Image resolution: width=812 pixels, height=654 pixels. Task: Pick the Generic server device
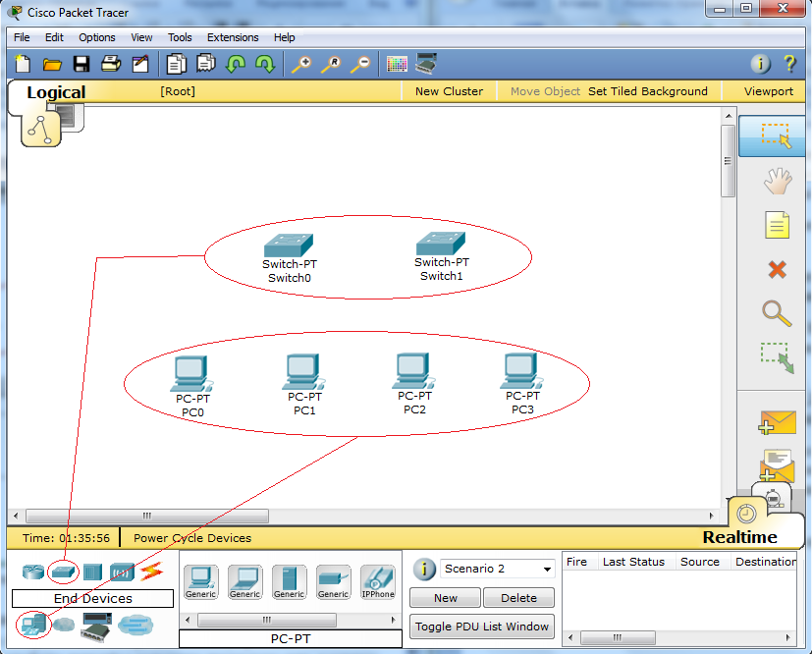pos(289,582)
